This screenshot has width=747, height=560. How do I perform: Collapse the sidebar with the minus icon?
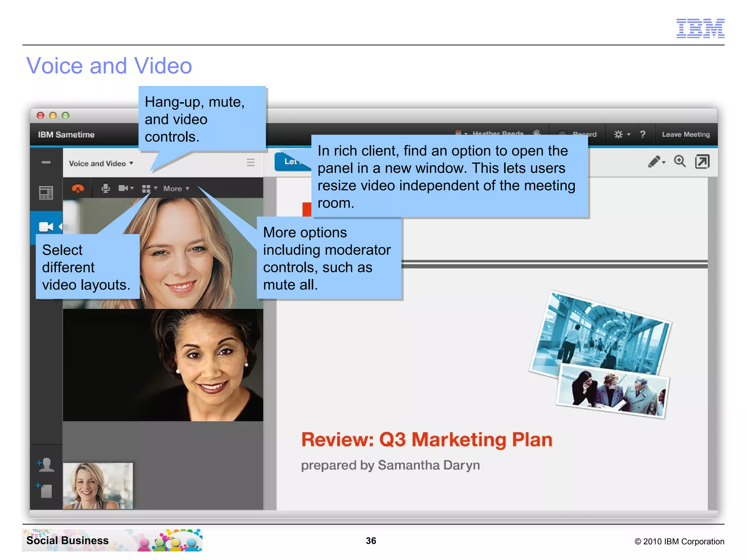coord(46,163)
